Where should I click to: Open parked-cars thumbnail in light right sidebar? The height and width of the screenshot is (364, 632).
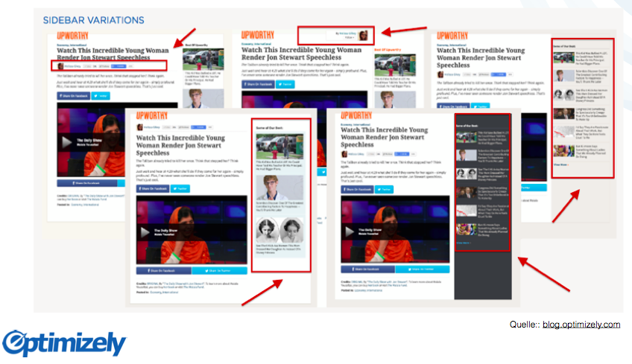pos(564,57)
